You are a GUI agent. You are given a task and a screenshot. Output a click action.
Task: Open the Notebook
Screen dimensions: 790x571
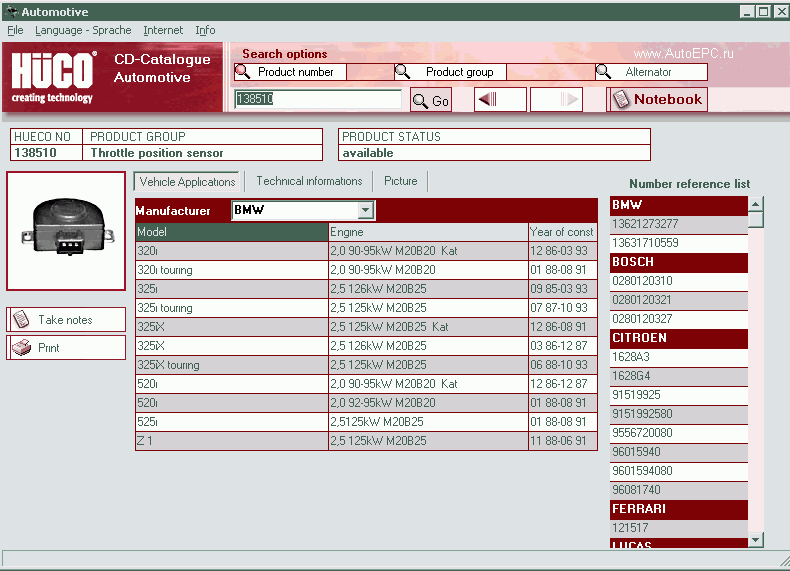[657, 99]
